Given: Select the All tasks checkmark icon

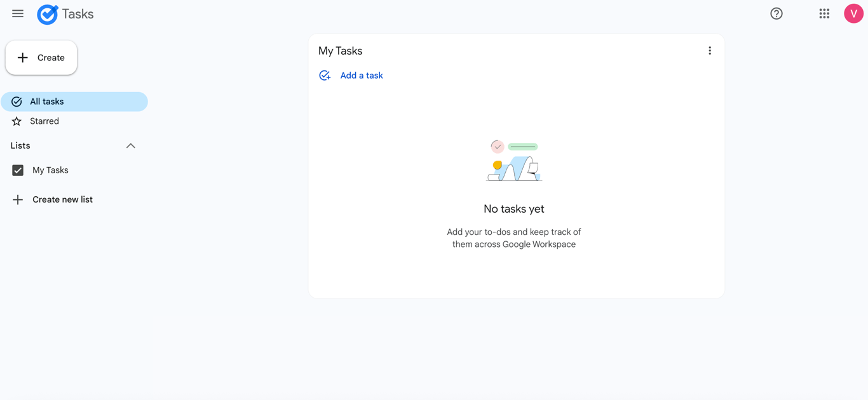Looking at the screenshot, I should (x=17, y=101).
